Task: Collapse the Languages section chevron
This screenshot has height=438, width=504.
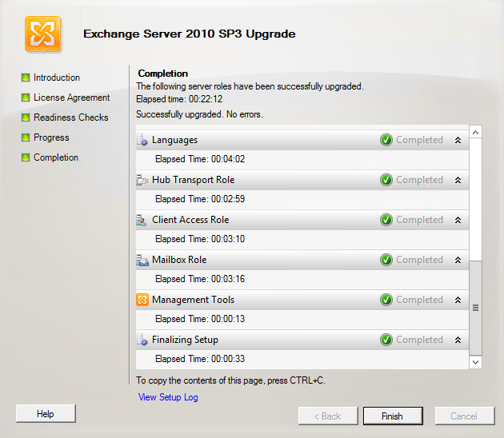Action: click(458, 140)
